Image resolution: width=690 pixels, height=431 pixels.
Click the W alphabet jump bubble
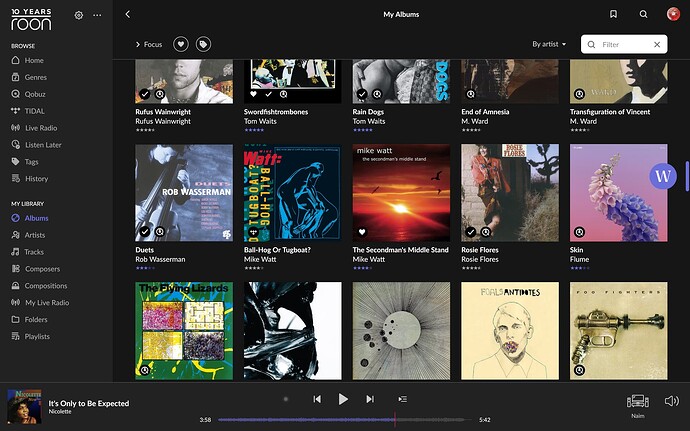(x=663, y=176)
